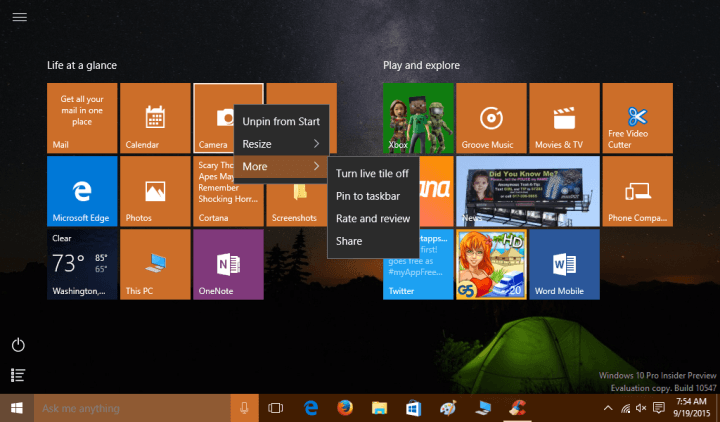Open the News tile

point(528,191)
